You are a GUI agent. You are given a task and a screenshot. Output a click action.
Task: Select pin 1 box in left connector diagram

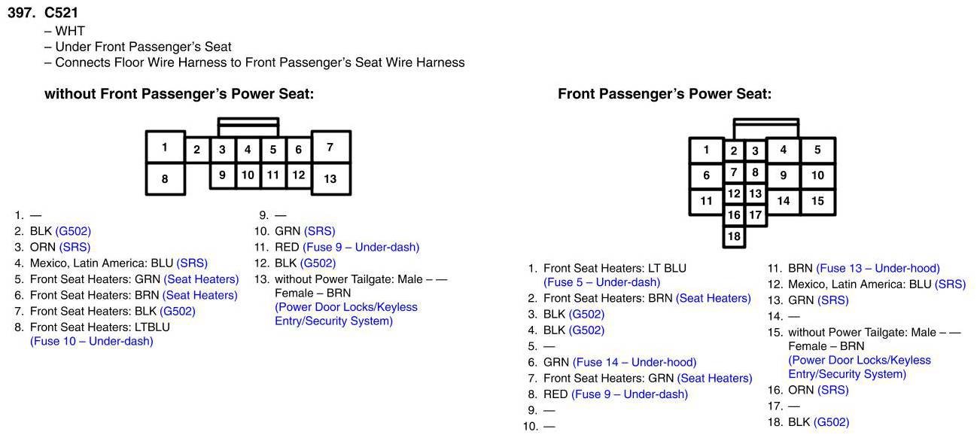[x=165, y=147]
